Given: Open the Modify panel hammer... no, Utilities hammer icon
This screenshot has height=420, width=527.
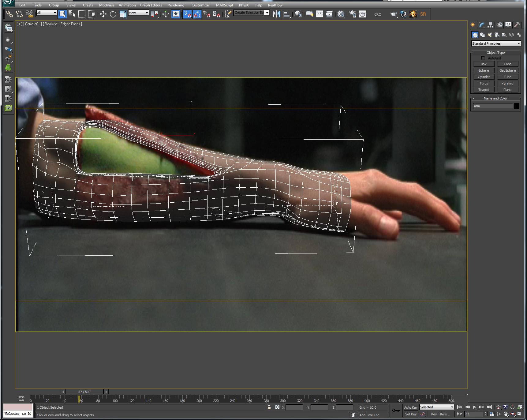Looking at the screenshot, I should pos(518,25).
